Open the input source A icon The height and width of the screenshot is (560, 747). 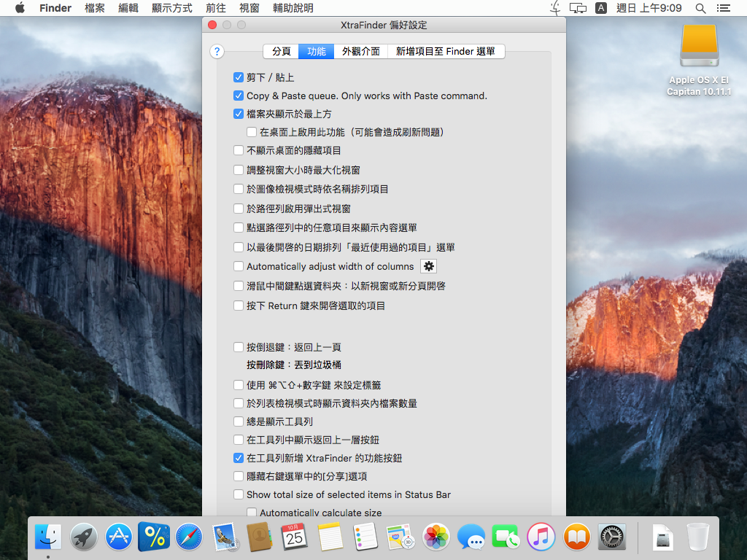(601, 8)
